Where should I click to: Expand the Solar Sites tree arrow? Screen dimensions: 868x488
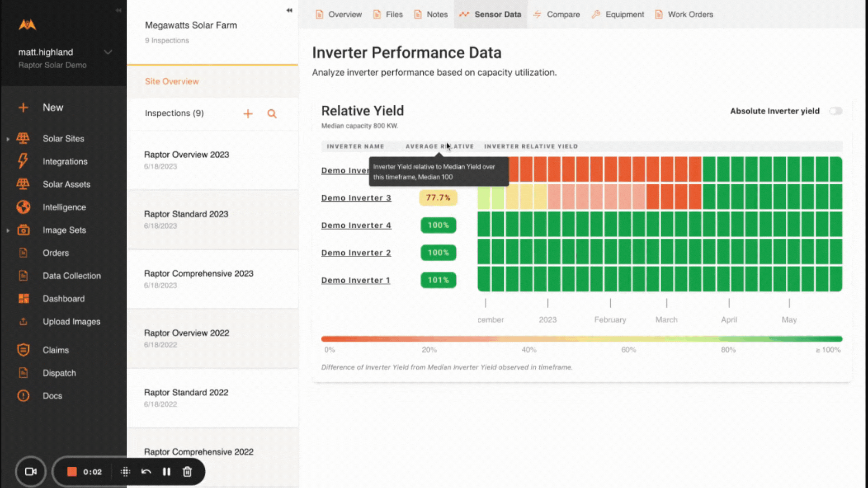(8, 139)
